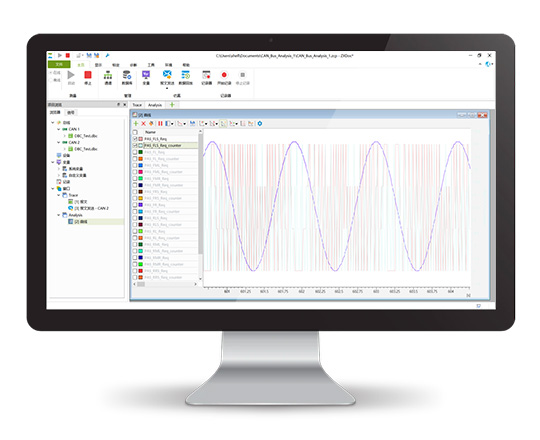This screenshot has width=540, height=440.
Task: Click the red X delete signal icon
Action: [143, 123]
